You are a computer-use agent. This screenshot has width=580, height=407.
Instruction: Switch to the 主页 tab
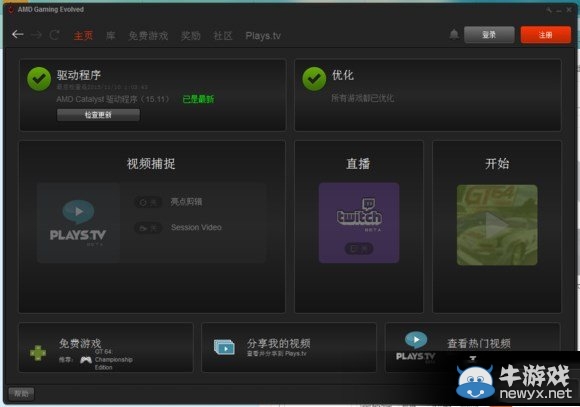[83, 36]
